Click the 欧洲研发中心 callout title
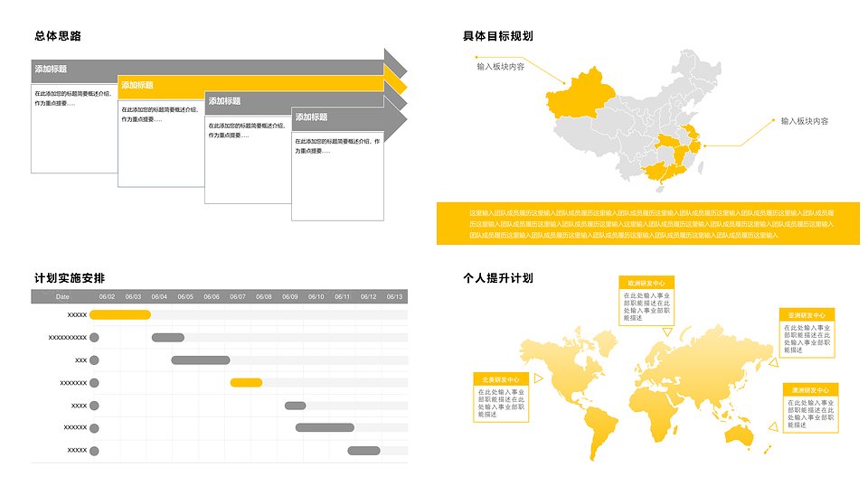The image size is (868, 495). (646, 283)
